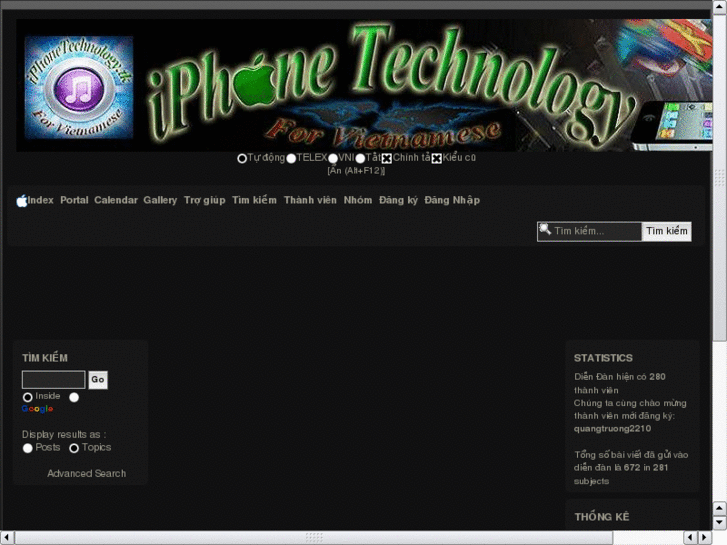727x545 pixels.
Task: Open the Calendar menu item
Action: tap(116, 200)
